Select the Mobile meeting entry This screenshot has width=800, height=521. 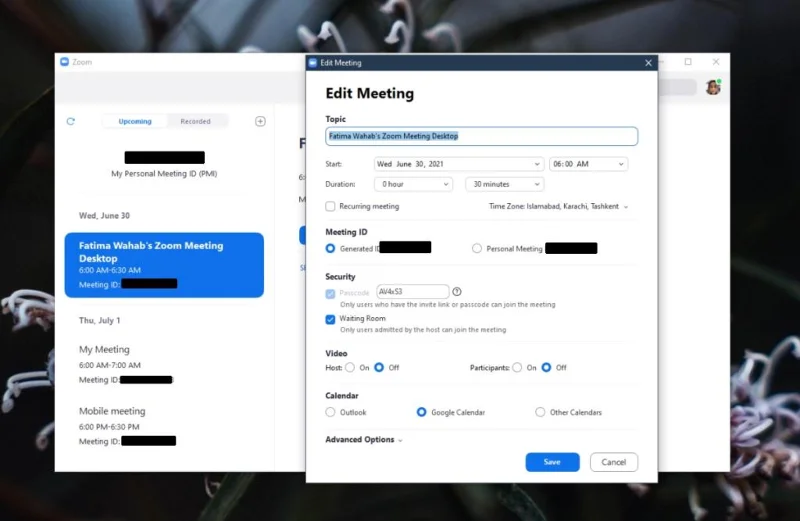point(128,426)
